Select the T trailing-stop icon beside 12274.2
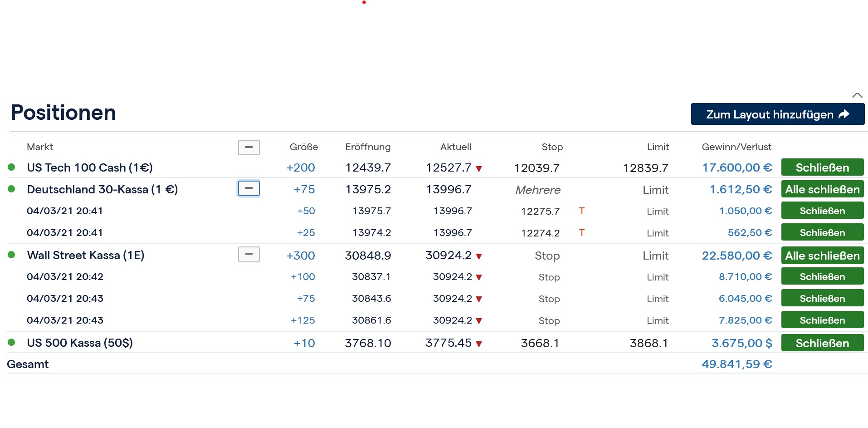The height and width of the screenshot is (428, 868). [582, 232]
